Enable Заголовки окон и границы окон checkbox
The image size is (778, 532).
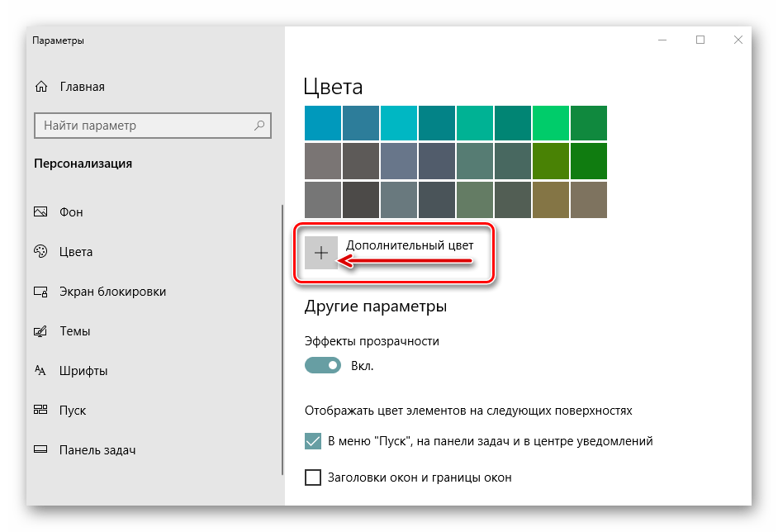click(313, 477)
